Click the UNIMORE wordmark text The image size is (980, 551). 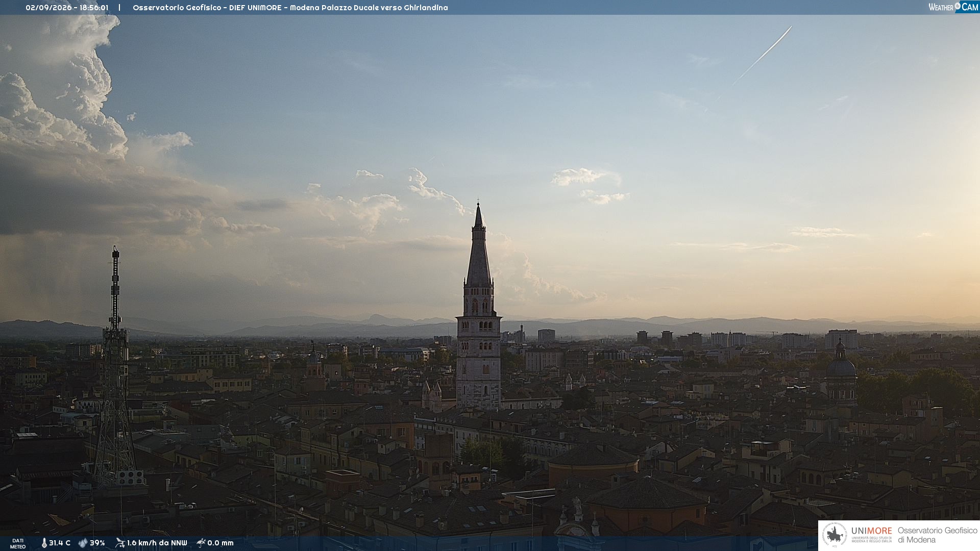(x=872, y=531)
